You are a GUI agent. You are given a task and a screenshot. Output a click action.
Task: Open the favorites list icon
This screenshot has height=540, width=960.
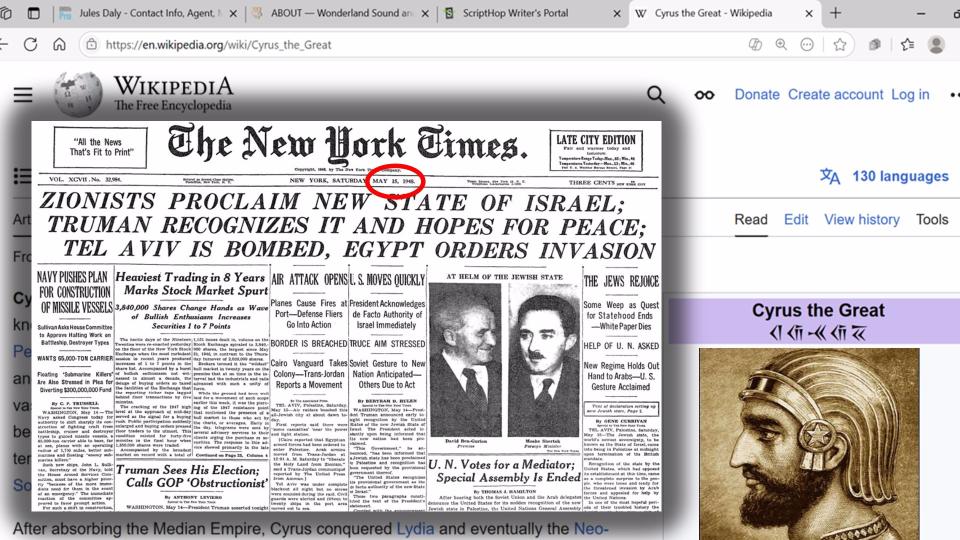click(x=907, y=45)
